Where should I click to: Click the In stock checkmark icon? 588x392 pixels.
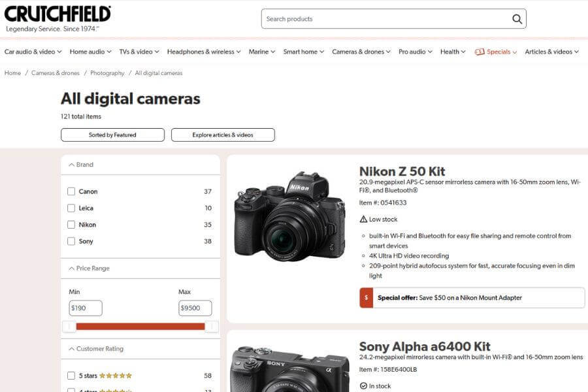point(363,386)
